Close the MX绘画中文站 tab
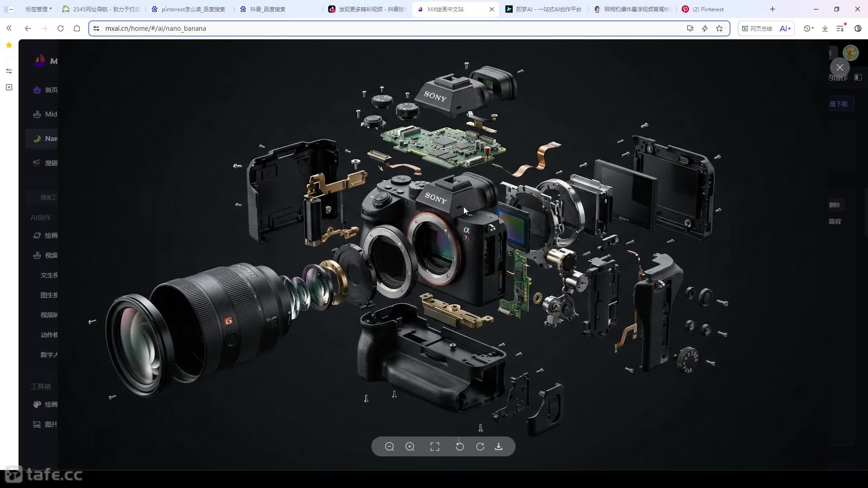 (492, 9)
